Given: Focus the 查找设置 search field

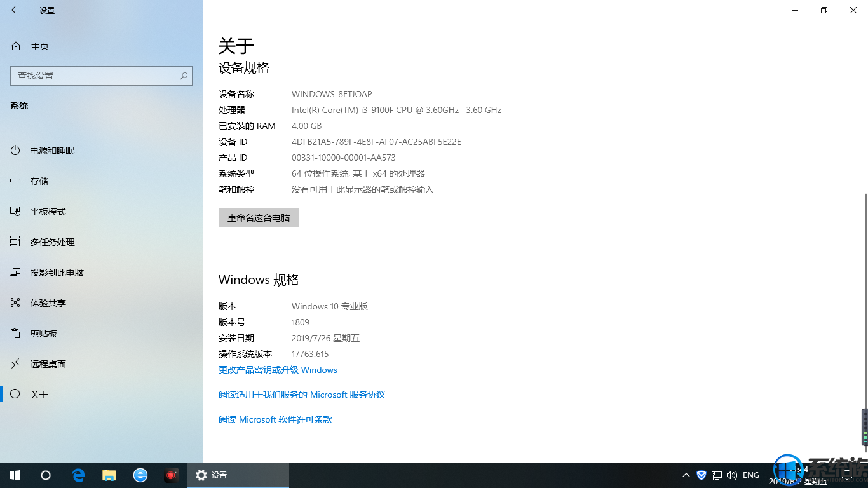Looking at the screenshot, I should (102, 76).
